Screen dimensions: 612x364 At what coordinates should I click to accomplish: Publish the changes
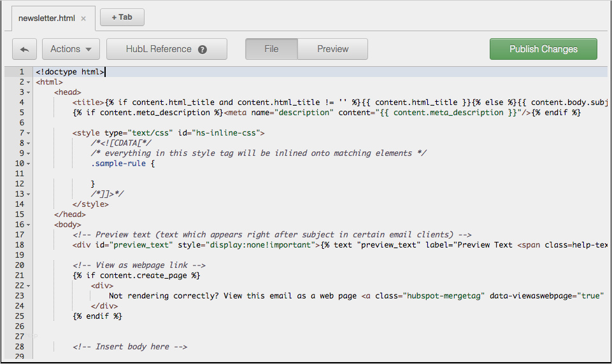click(543, 49)
